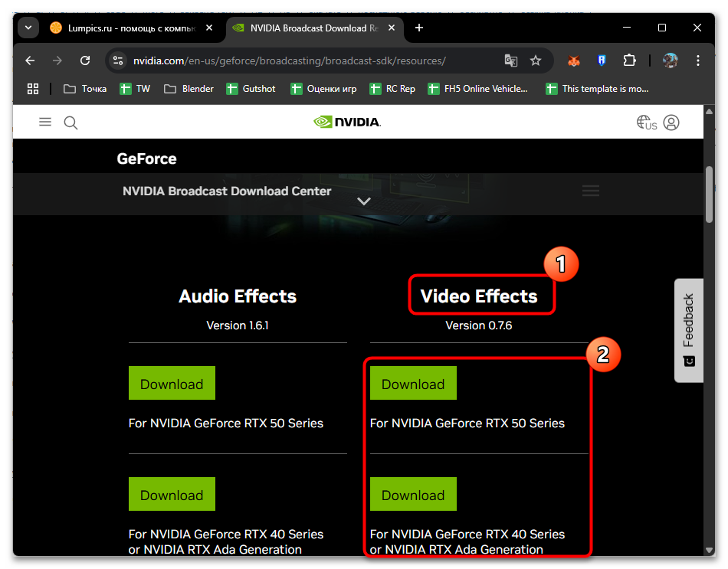Viewport: 728px width, 569px height.
Task: Download Video Effects for RTX 40 Series
Action: (413, 494)
